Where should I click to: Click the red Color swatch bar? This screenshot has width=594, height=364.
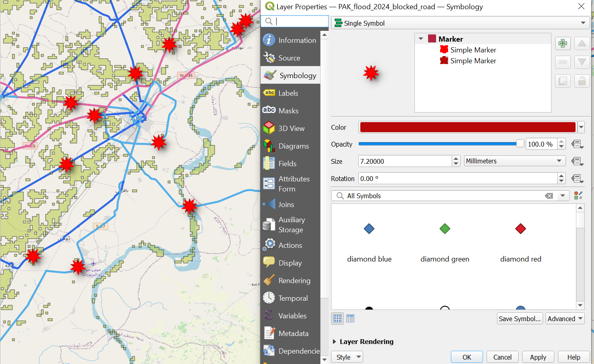467,127
